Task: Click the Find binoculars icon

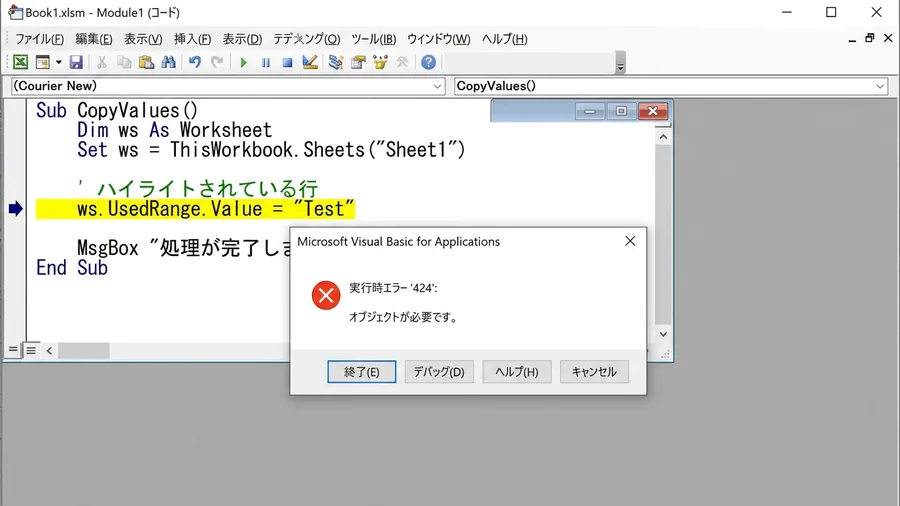Action: [168, 62]
